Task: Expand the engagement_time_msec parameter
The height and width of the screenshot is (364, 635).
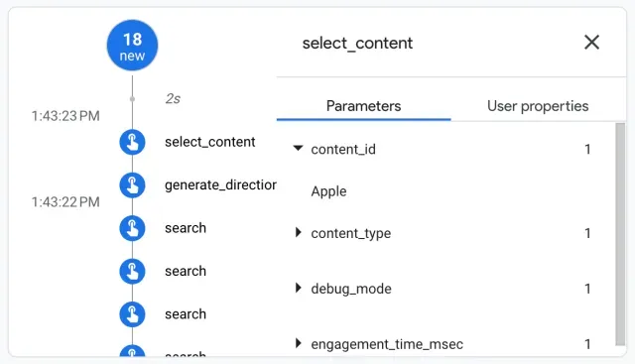Action: [x=299, y=343]
